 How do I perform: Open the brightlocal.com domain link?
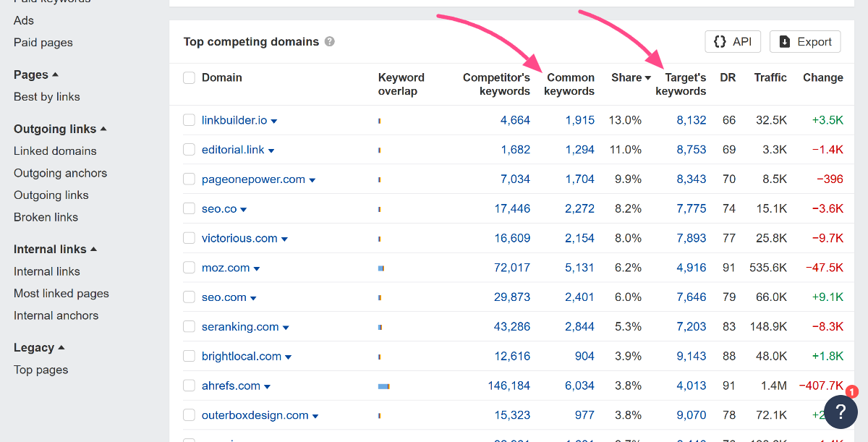tap(242, 357)
